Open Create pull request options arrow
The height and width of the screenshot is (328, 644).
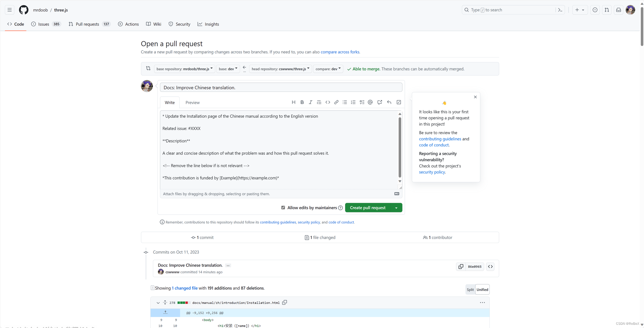pos(396,208)
